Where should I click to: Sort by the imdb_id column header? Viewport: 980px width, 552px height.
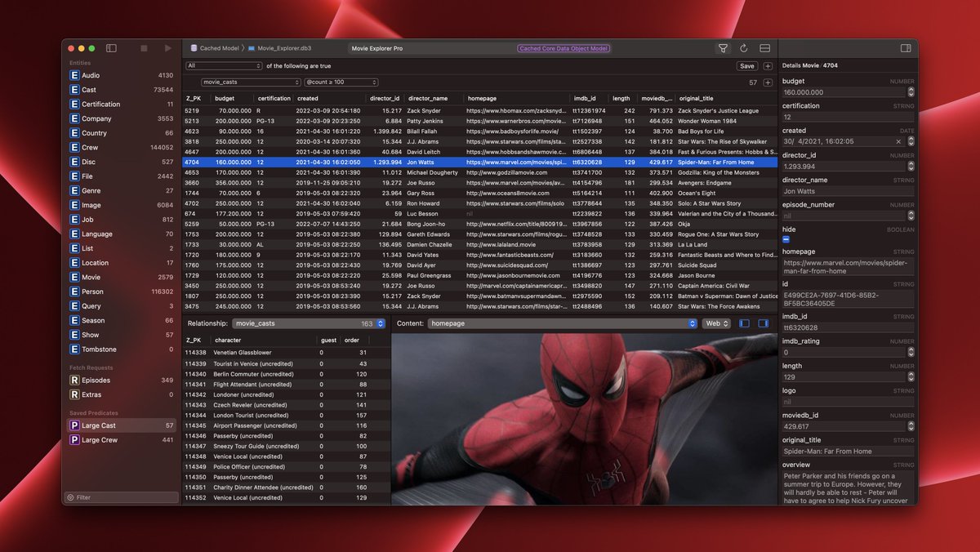[590, 99]
